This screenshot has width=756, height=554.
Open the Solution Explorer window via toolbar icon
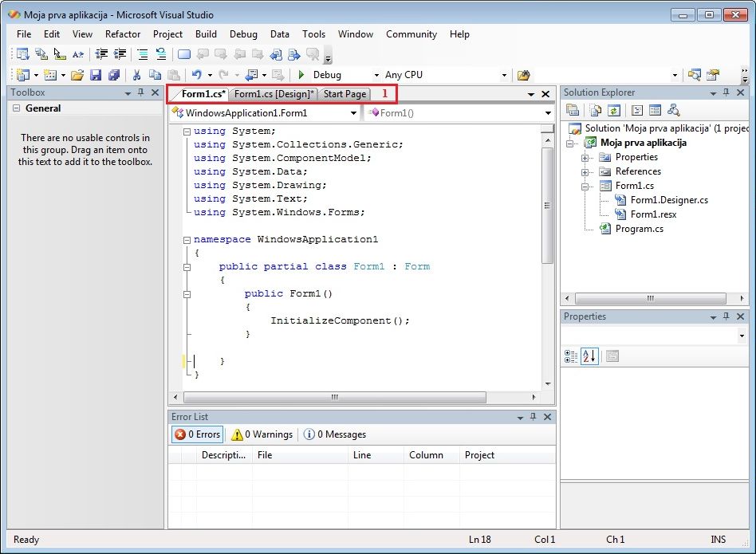point(695,75)
